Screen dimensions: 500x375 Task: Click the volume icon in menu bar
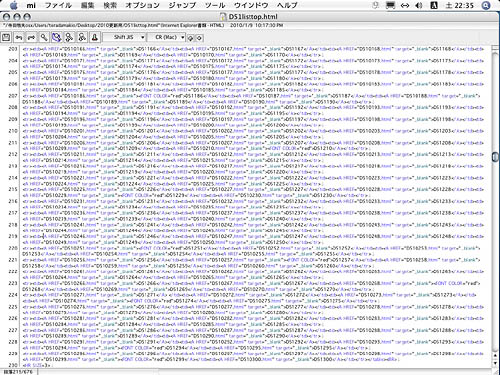(x=419, y=5)
